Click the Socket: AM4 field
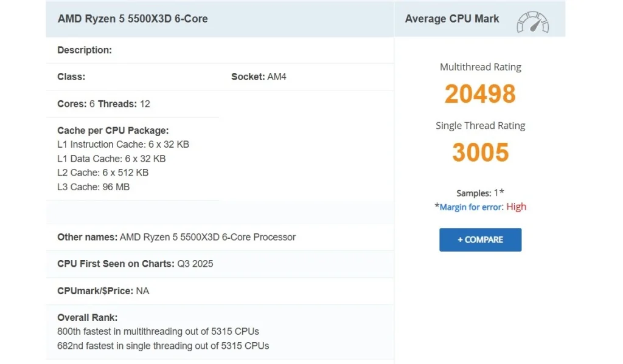Image resolution: width=623 pixels, height=364 pixels. [x=259, y=77]
